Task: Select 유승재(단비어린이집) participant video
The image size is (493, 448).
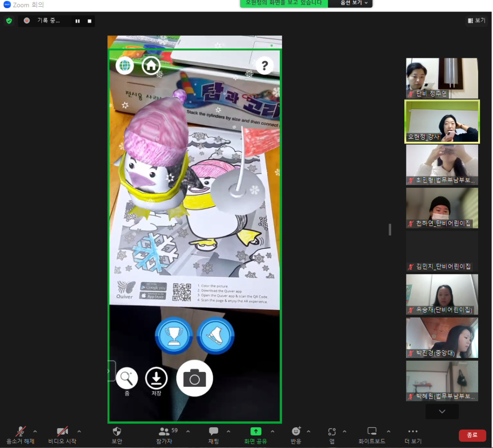Action: (x=442, y=294)
